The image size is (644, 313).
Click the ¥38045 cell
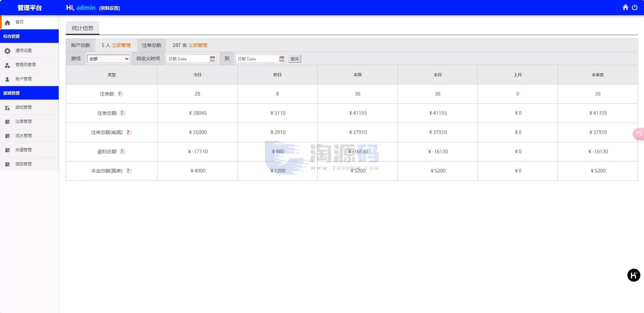198,113
